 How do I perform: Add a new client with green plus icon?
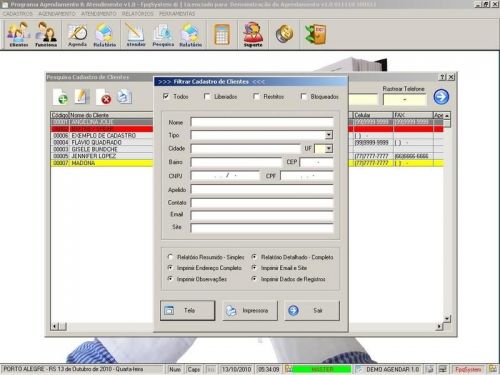click(60, 97)
